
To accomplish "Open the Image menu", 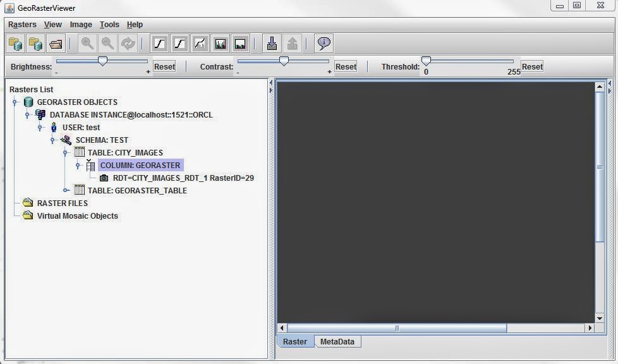I will point(81,25).
